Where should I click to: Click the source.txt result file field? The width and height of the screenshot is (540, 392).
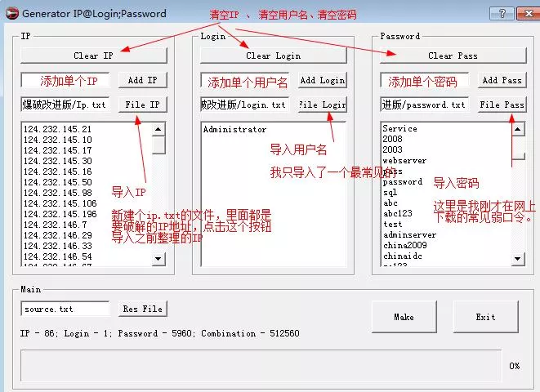65,309
